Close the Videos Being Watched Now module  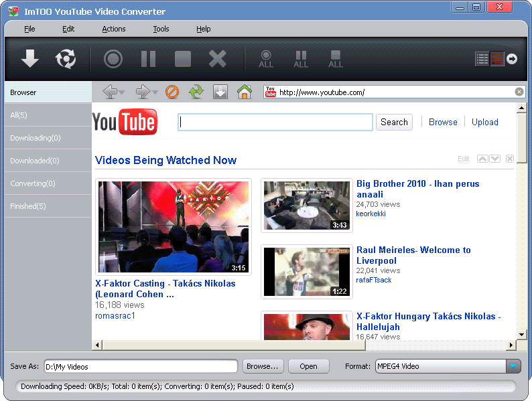(510, 159)
